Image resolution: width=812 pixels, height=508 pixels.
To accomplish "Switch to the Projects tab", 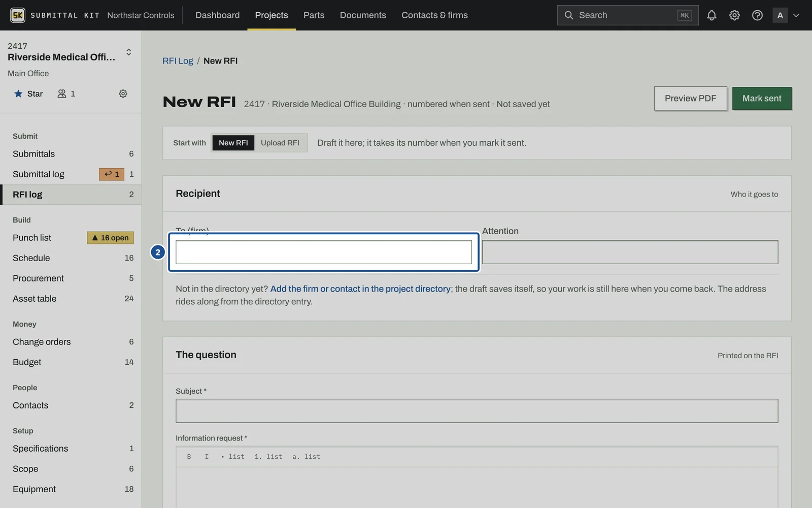I will click(272, 15).
